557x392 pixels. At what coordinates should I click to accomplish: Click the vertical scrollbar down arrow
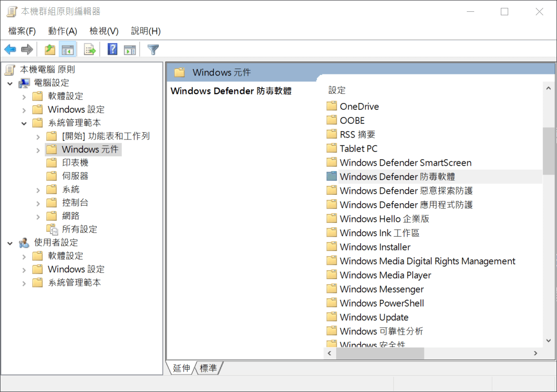(549, 340)
